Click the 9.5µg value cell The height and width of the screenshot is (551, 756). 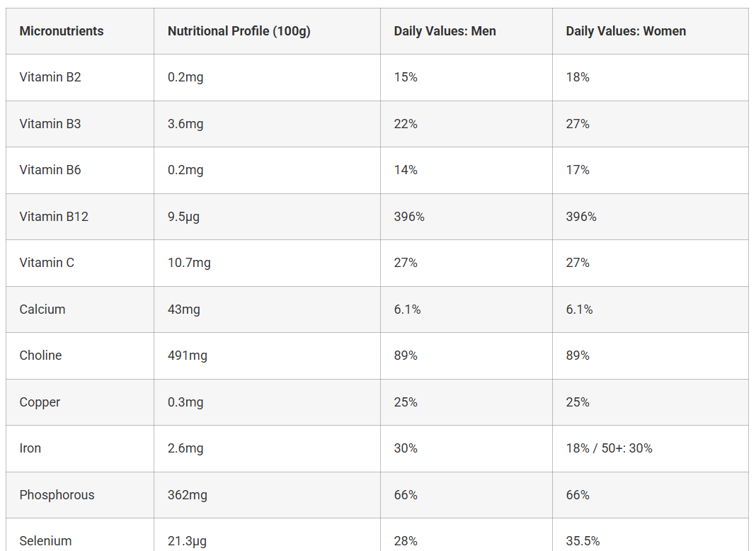(183, 217)
